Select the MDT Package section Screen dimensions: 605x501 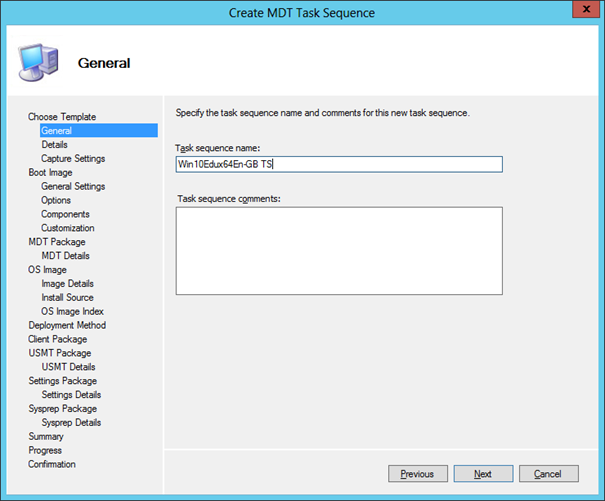pyautogui.click(x=56, y=242)
